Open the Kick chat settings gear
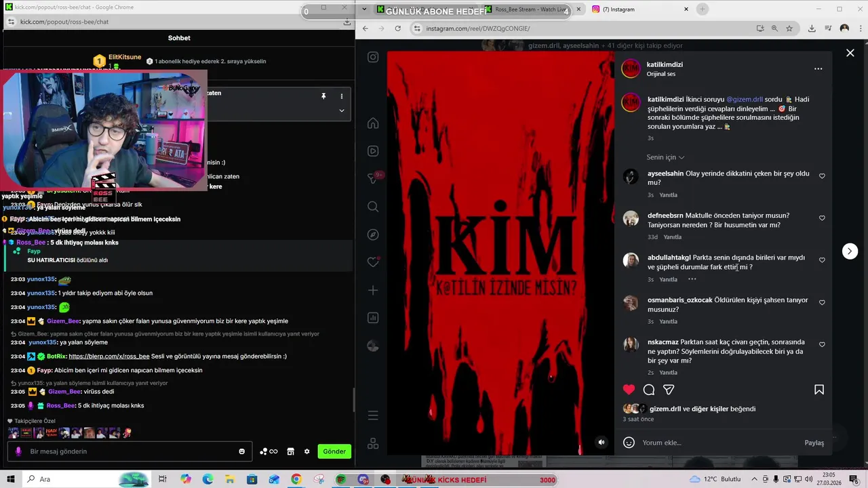The image size is (868, 488). (307, 451)
